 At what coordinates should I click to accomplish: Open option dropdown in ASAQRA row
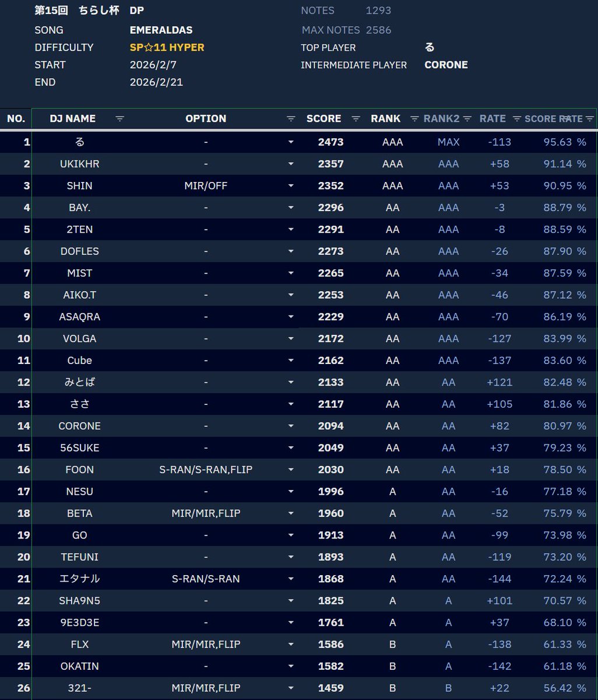(291, 317)
